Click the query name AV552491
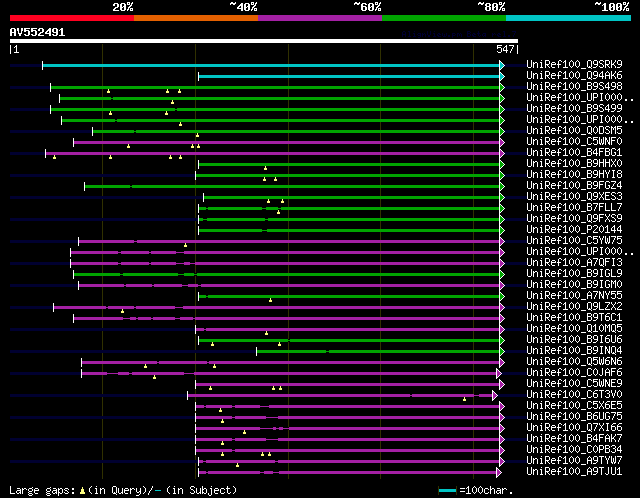This screenshot has width=640, height=498. pyautogui.click(x=38, y=32)
